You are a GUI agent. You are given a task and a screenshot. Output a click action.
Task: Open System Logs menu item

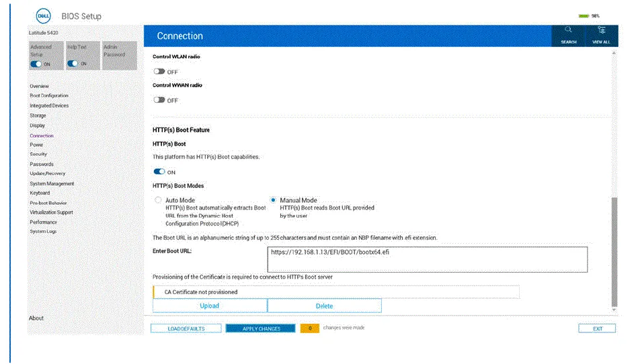coord(43,232)
